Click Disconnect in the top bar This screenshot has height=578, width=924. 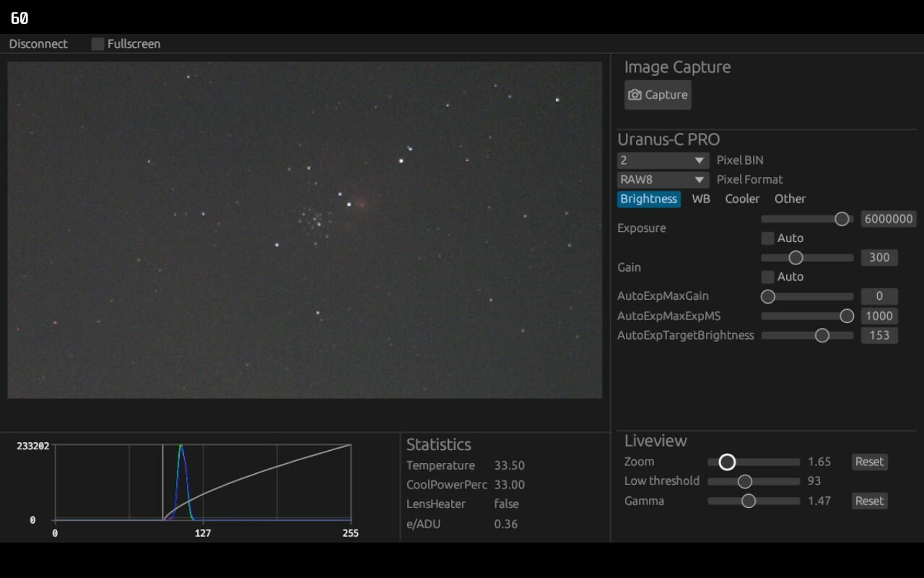point(38,43)
